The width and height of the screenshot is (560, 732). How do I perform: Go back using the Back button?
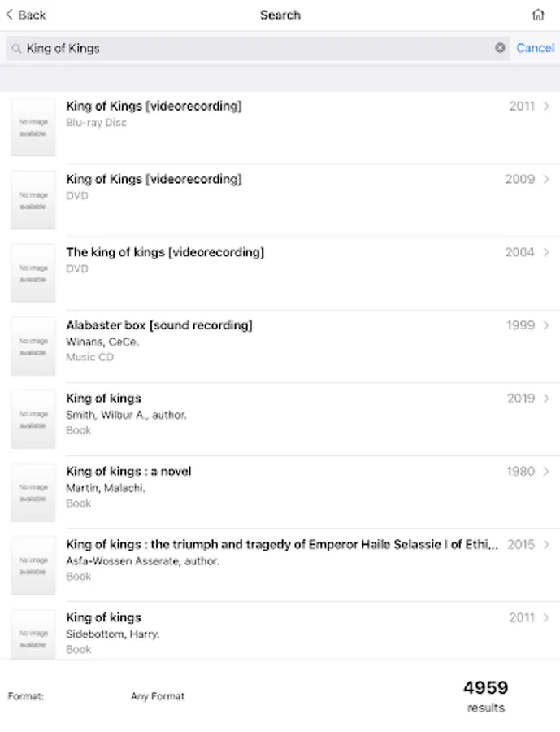[x=26, y=15]
